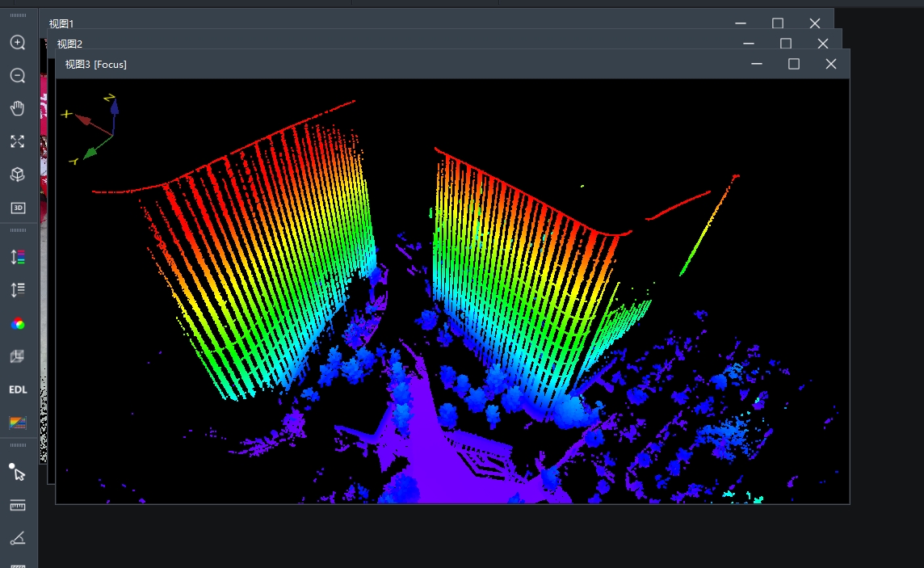Screen dimensions: 924x568
Task: Click the rotating cube view icon
Action: (x=18, y=175)
